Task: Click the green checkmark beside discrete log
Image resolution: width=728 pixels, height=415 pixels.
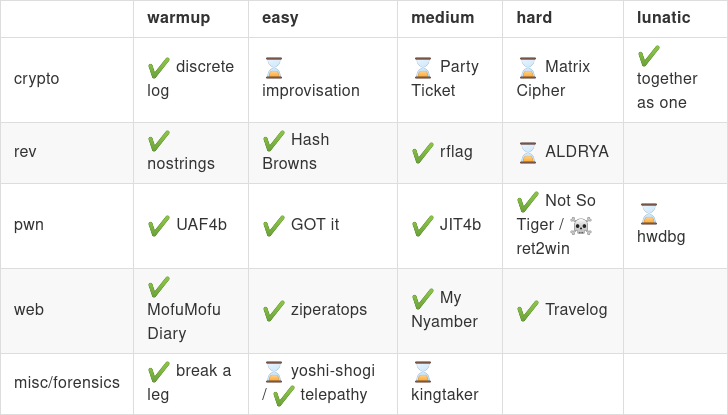Action: [x=159, y=68]
